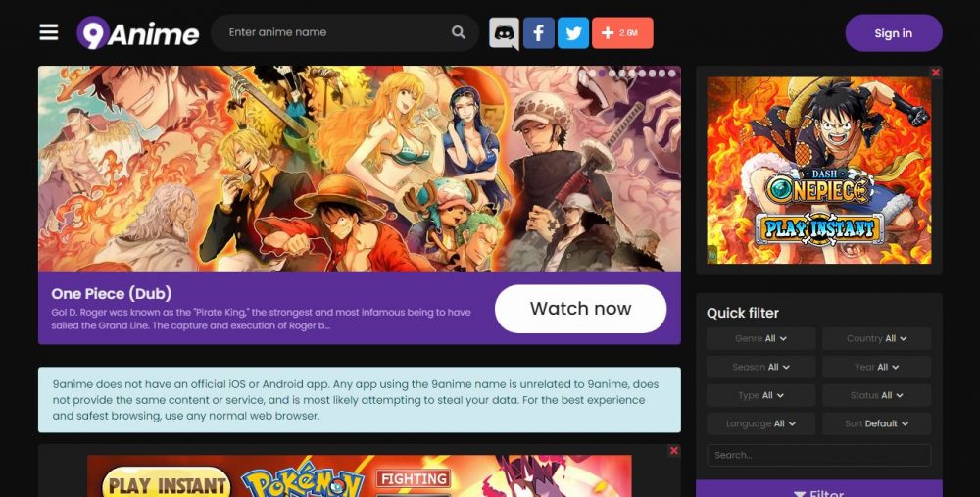Viewport: 980px width, 497px height.
Task: Open the hamburger navigation menu
Action: tap(49, 32)
